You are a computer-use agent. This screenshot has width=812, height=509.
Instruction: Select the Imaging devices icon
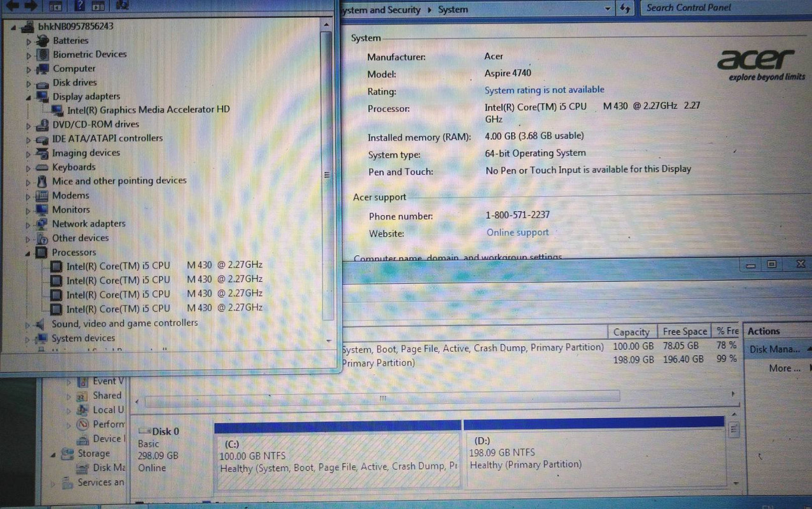(43, 153)
